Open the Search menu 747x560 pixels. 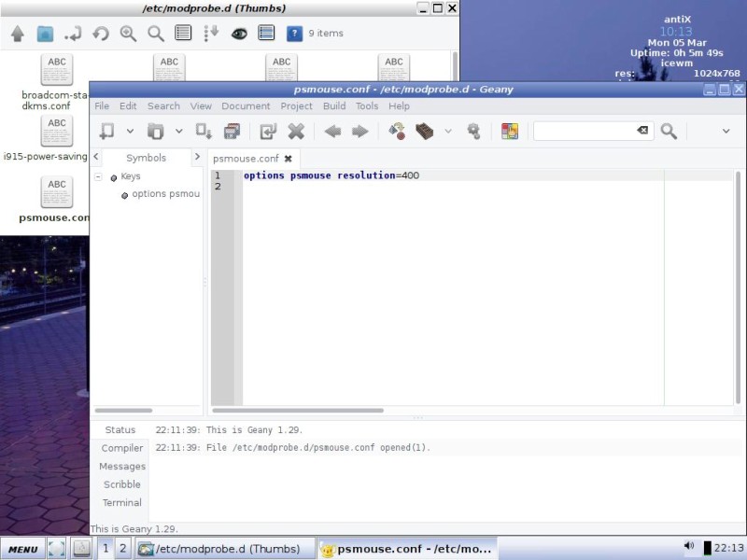click(x=163, y=106)
